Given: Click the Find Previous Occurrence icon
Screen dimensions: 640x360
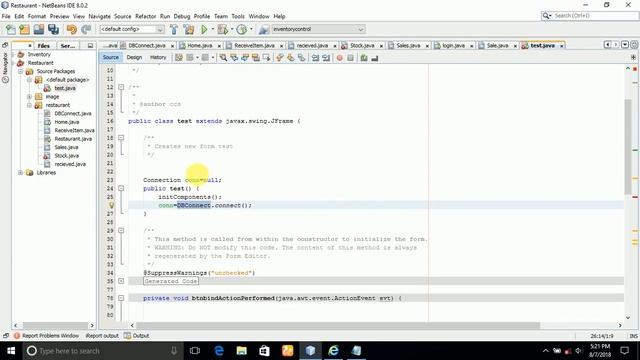Looking at the screenshot, I should [234, 58].
